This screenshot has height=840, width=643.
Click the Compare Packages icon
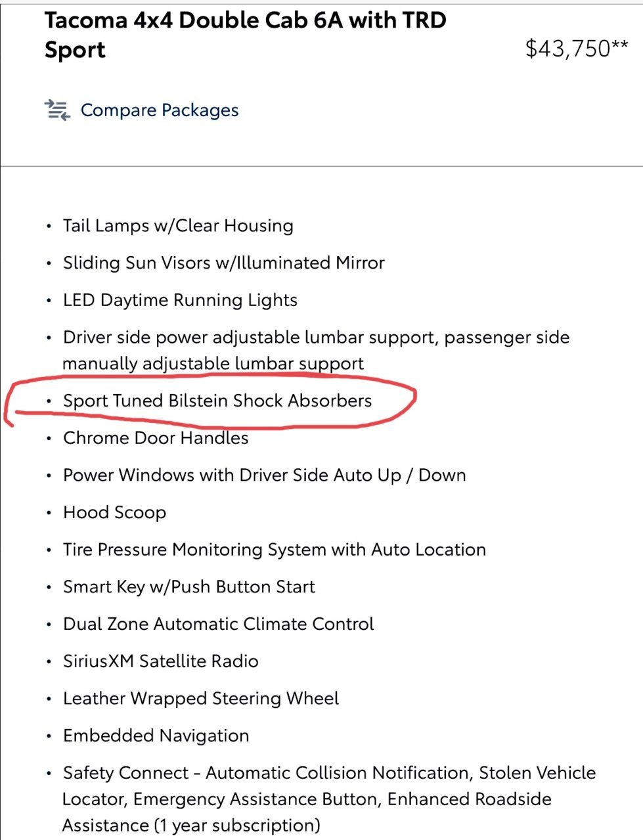click(57, 110)
